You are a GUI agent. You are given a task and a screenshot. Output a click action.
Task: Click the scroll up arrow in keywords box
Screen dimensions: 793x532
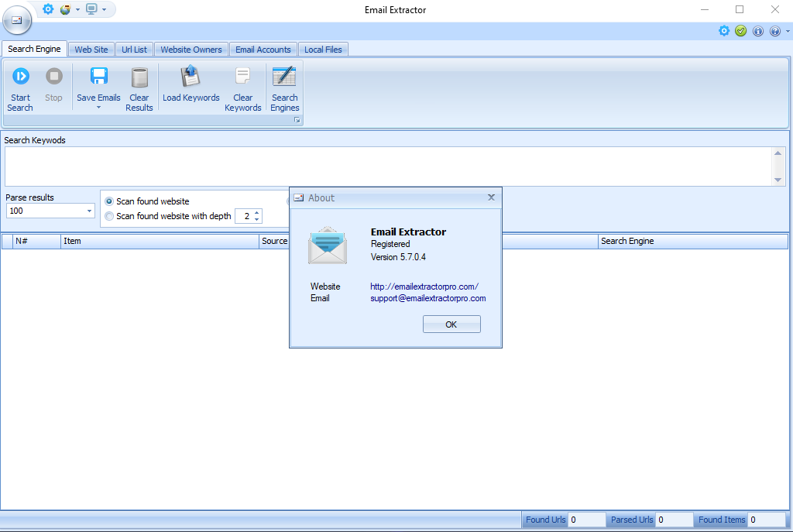click(778, 153)
